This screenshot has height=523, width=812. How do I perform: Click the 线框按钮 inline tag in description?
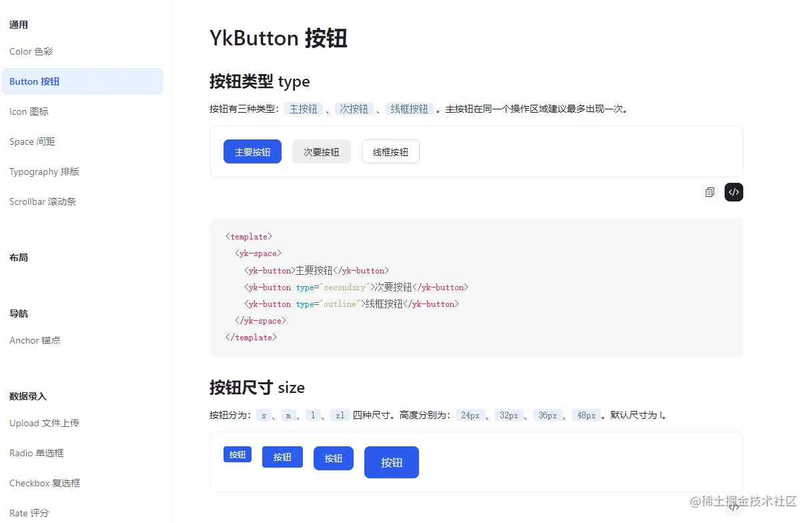point(410,109)
